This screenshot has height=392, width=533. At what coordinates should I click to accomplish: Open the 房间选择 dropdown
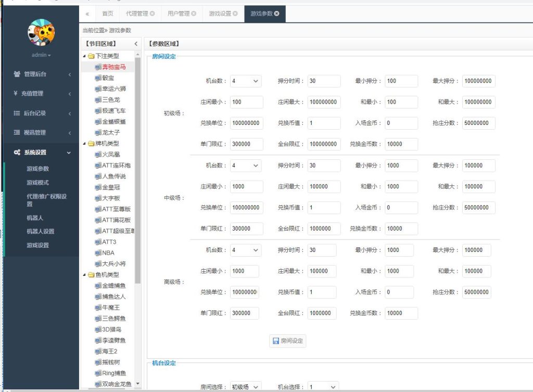pos(246,387)
